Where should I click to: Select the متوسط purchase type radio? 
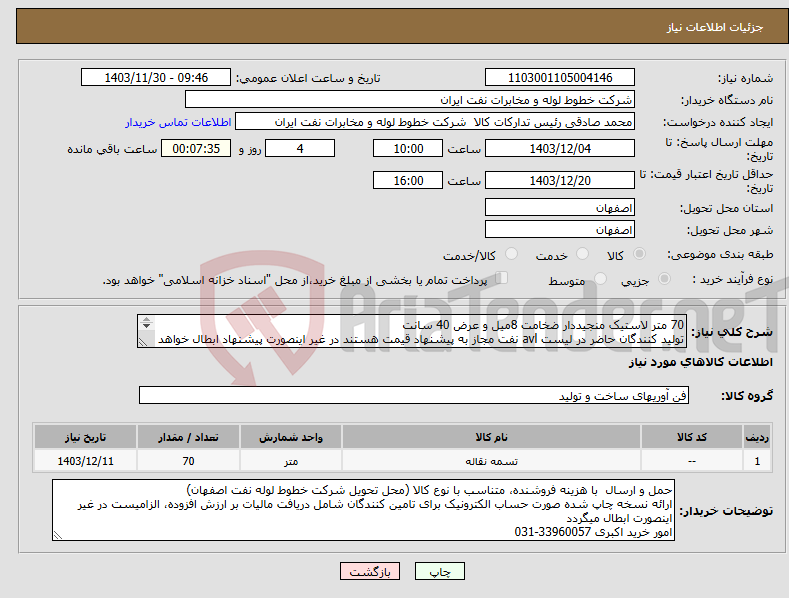[x=600, y=278]
